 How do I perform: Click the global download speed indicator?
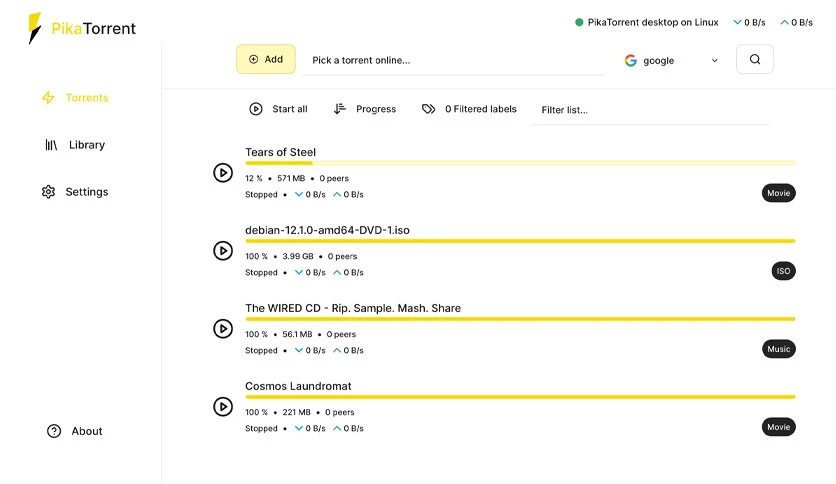pyautogui.click(x=749, y=22)
